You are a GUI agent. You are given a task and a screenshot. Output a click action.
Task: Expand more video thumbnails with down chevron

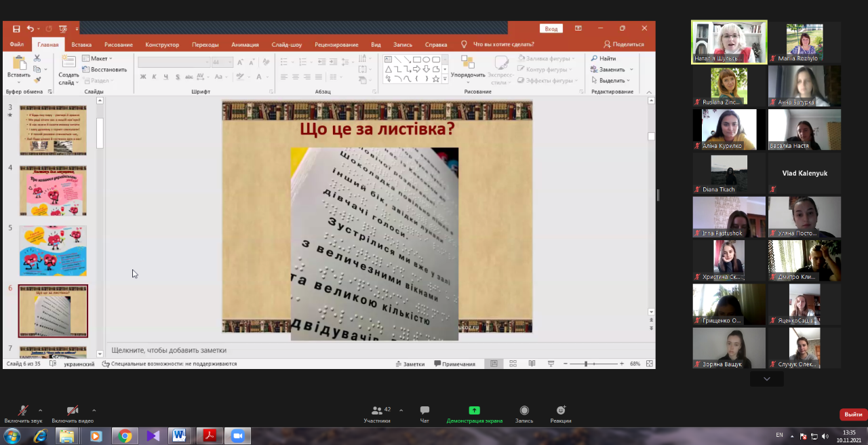766,379
